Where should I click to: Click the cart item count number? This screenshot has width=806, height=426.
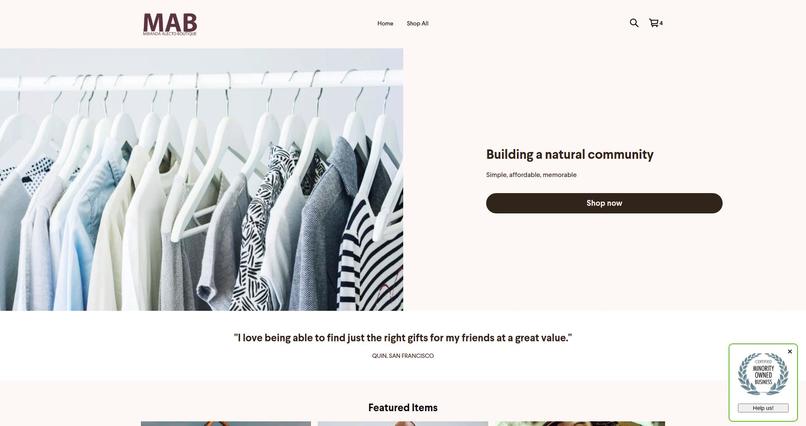click(661, 23)
